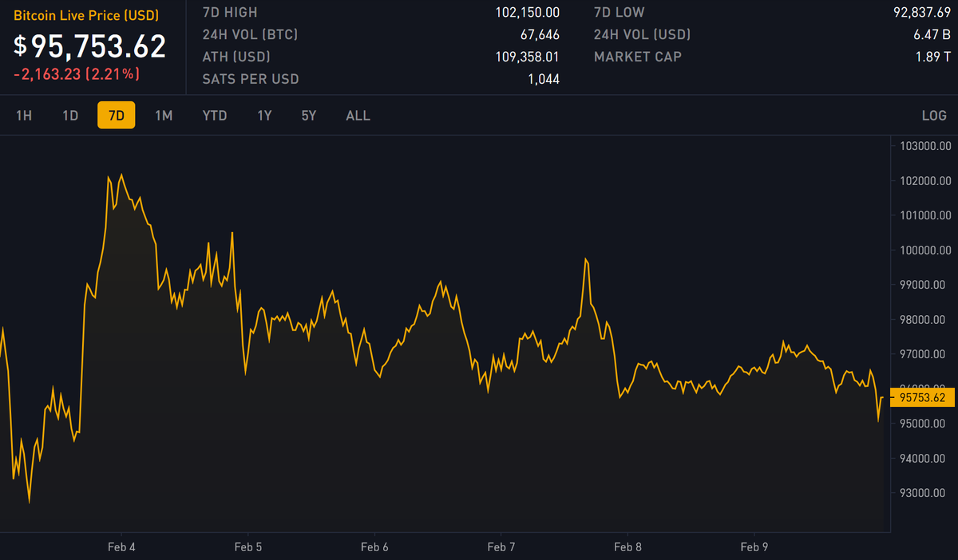This screenshot has width=958, height=560.
Task: Show ALL-time price history
Action: 358,116
